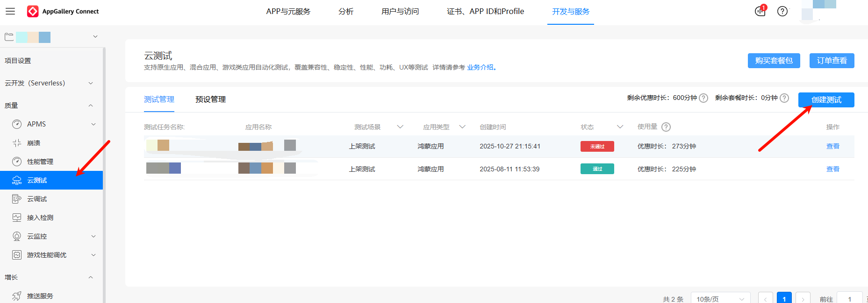Screen dimensions: 868x303
Task: Open the 状态 column filter dropdown
Action: [620, 127]
